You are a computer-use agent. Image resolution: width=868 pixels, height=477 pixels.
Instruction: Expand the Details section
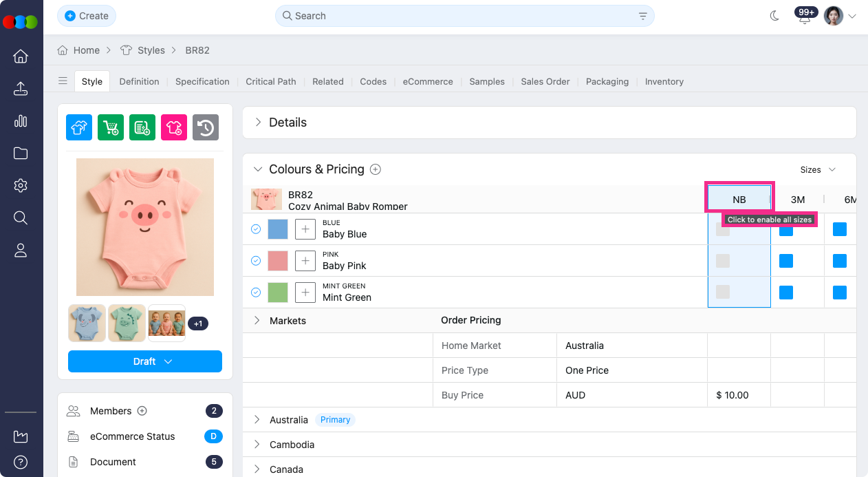point(259,123)
